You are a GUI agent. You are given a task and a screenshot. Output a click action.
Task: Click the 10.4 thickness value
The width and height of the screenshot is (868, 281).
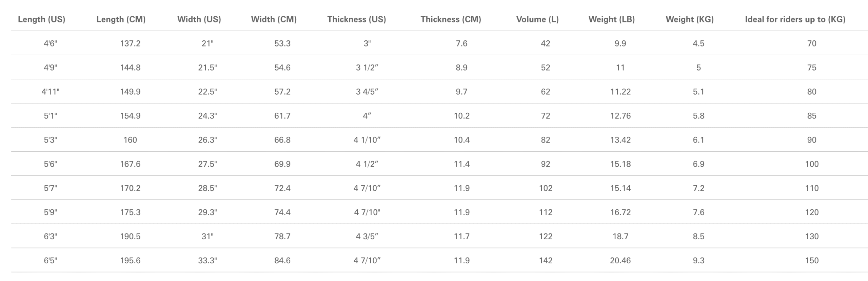click(462, 140)
